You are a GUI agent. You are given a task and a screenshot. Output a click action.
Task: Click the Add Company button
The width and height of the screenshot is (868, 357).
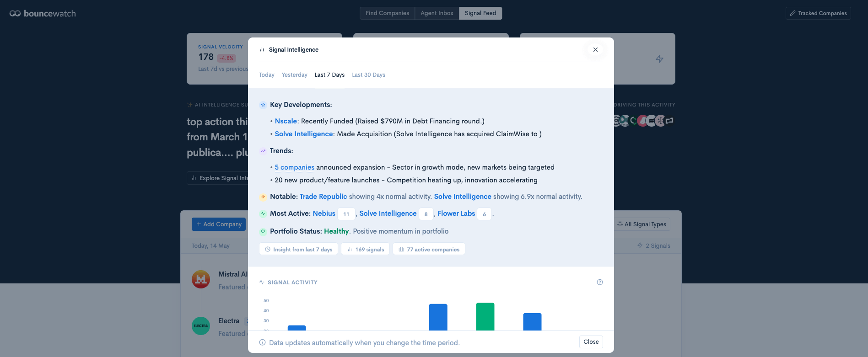click(x=219, y=224)
